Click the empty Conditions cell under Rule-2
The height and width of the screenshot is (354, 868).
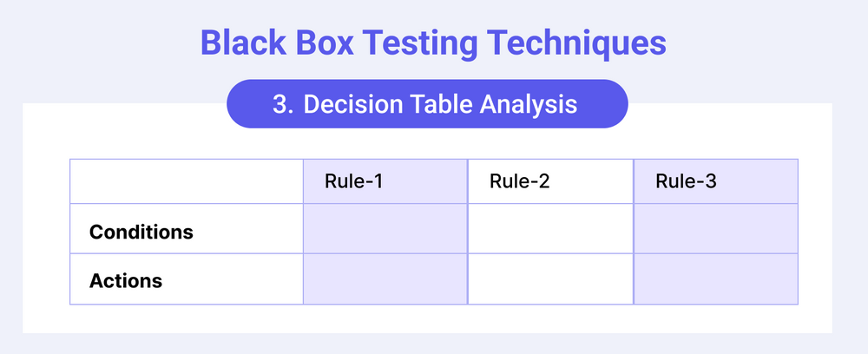[x=550, y=229]
